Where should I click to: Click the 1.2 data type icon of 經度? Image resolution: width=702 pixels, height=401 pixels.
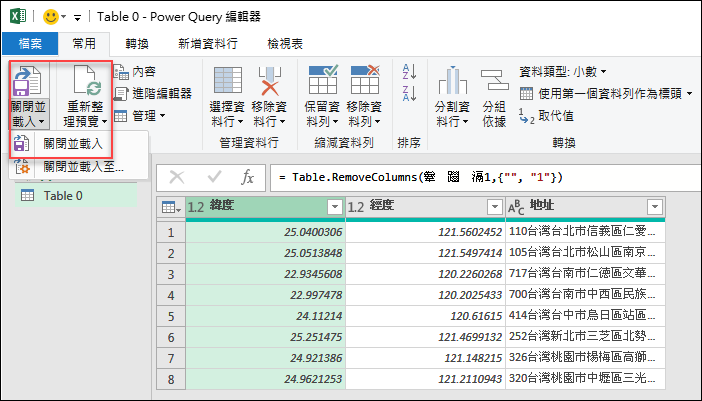[356, 207]
